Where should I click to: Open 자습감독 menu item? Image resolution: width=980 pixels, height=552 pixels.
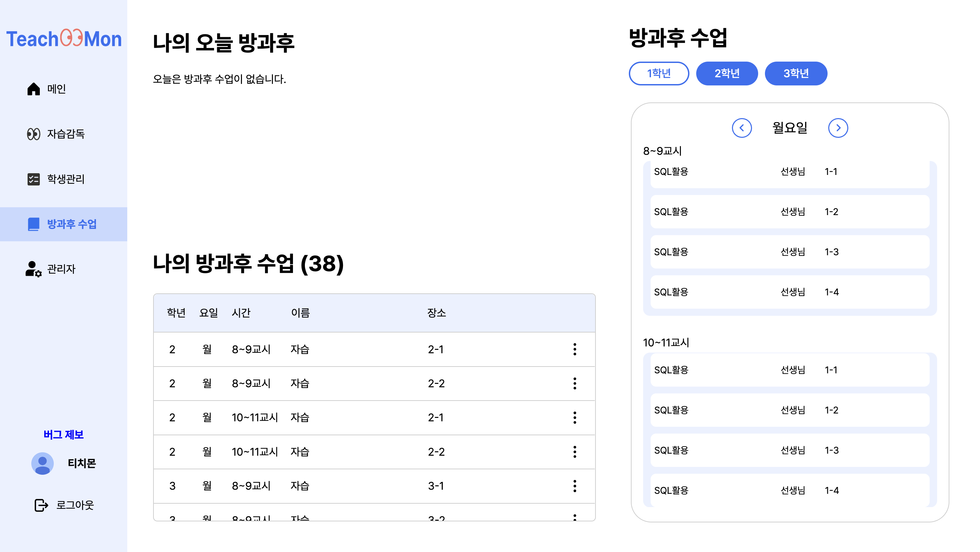(66, 134)
